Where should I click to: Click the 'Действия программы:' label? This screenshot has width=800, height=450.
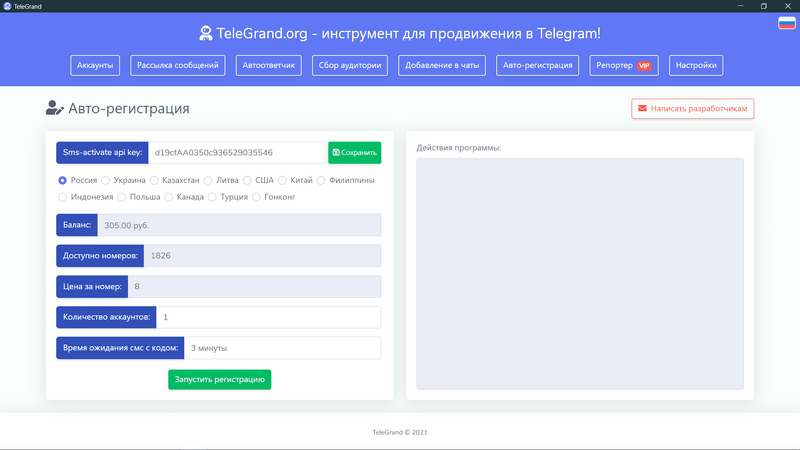pyautogui.click(x=459, y=147)
